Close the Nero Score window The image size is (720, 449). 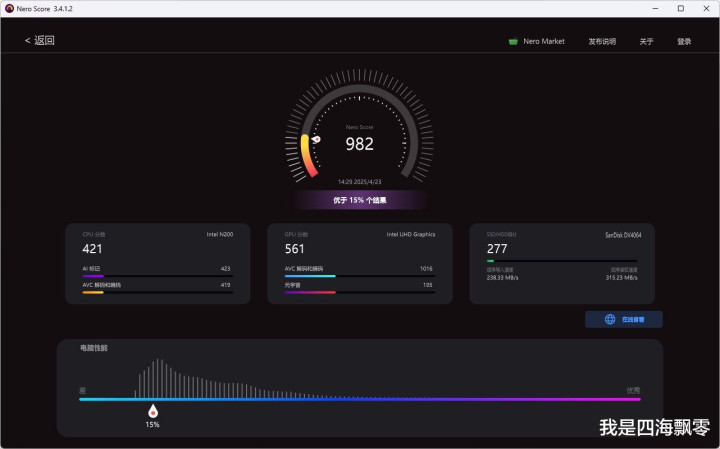click(706, 9)
